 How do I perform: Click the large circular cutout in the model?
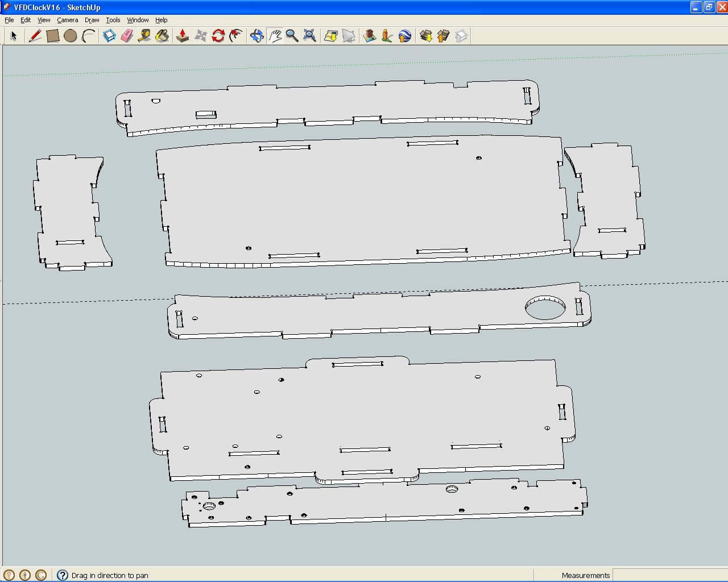tap(545, 307)
